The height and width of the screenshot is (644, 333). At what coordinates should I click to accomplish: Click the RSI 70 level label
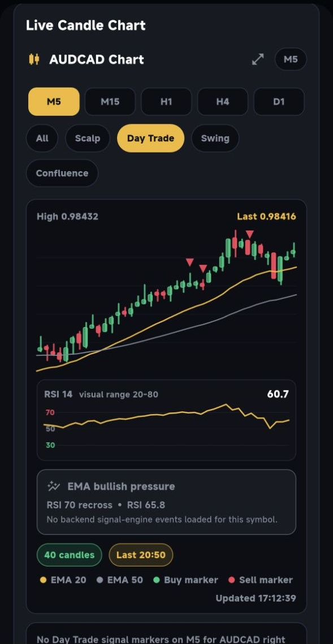pos(50,412)
